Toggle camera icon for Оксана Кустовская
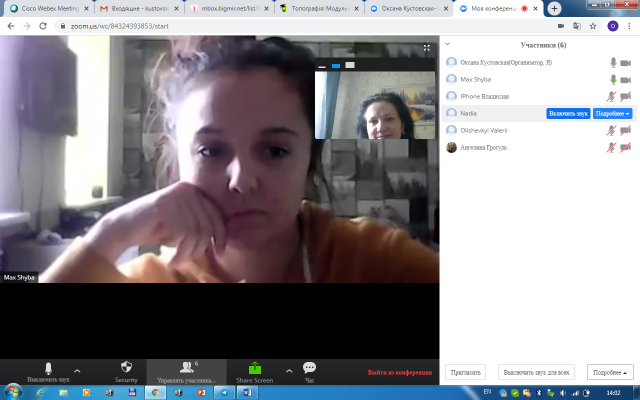640x400 pixels. coord(626,63)
